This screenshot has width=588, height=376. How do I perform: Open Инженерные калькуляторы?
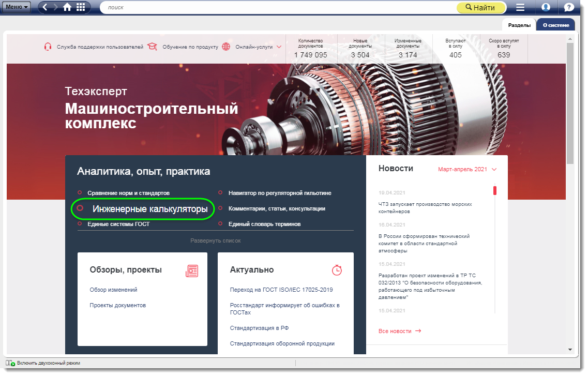click(x=149, y=209)
